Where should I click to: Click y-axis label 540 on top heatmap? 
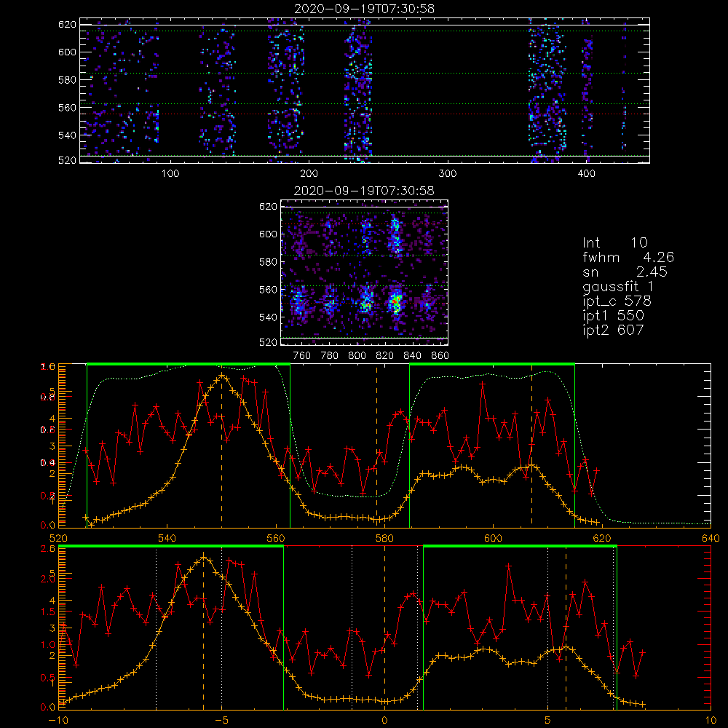click(x=67, y=135)
